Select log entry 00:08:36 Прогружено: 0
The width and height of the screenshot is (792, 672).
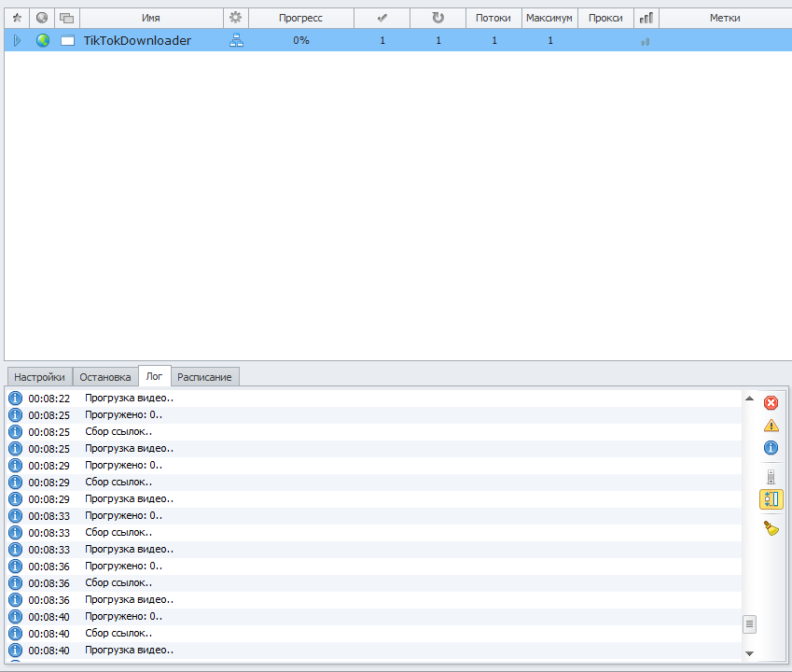pos(374,567)
